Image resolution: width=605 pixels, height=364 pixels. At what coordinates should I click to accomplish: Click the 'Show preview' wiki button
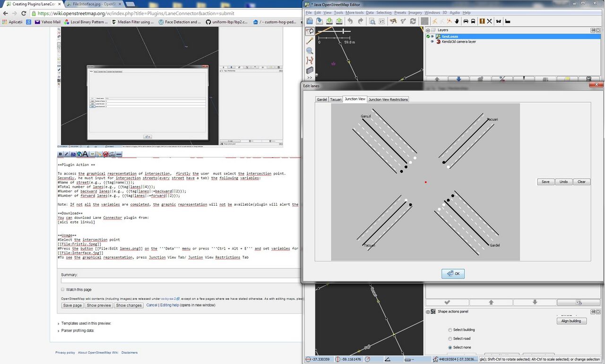[99, 305]
